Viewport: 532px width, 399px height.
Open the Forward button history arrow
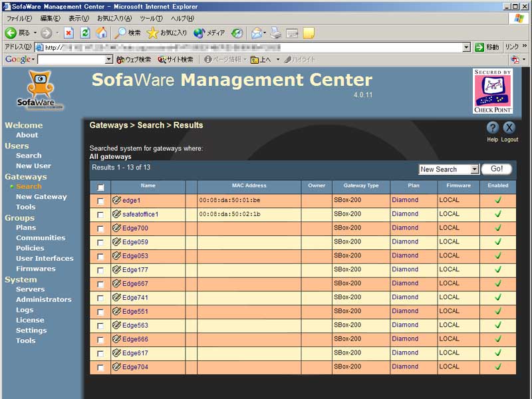point(57,33)
